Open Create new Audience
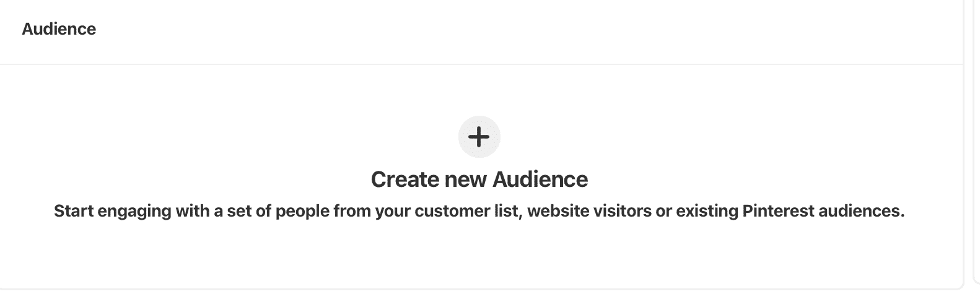 479,179
